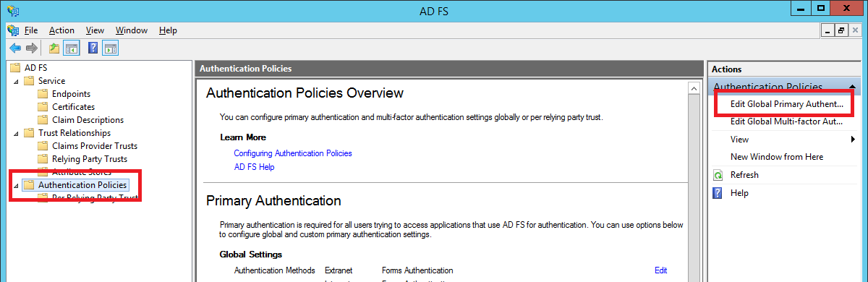Click the MMC icon left of File menu
868x282 pixels.
(x=13, y=30)
